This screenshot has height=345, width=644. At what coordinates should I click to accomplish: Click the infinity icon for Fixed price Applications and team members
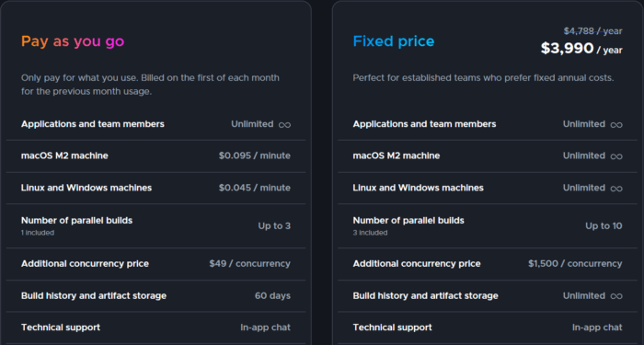[x=616, y=124]
